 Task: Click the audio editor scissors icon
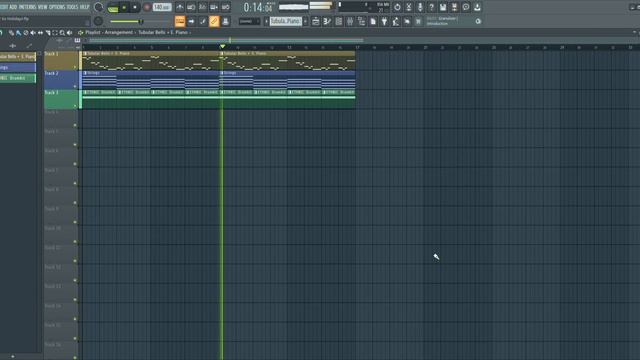coord(409,7)
